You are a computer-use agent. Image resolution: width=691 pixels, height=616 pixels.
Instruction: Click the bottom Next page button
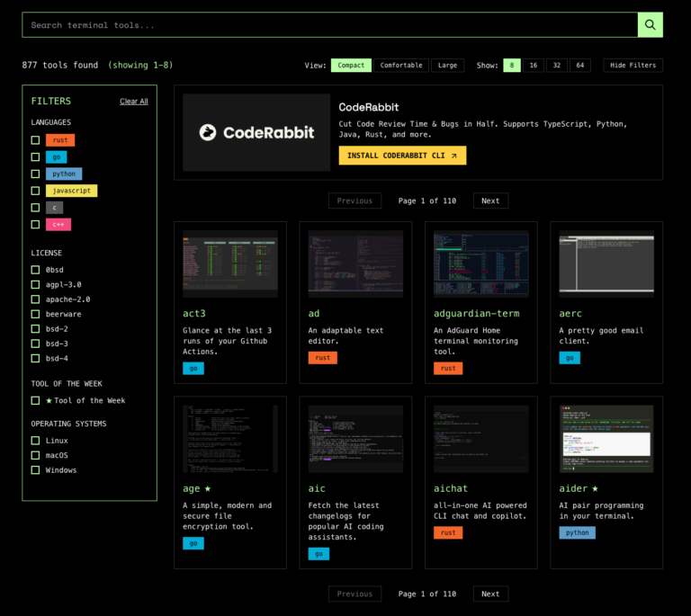coord(490,594)
